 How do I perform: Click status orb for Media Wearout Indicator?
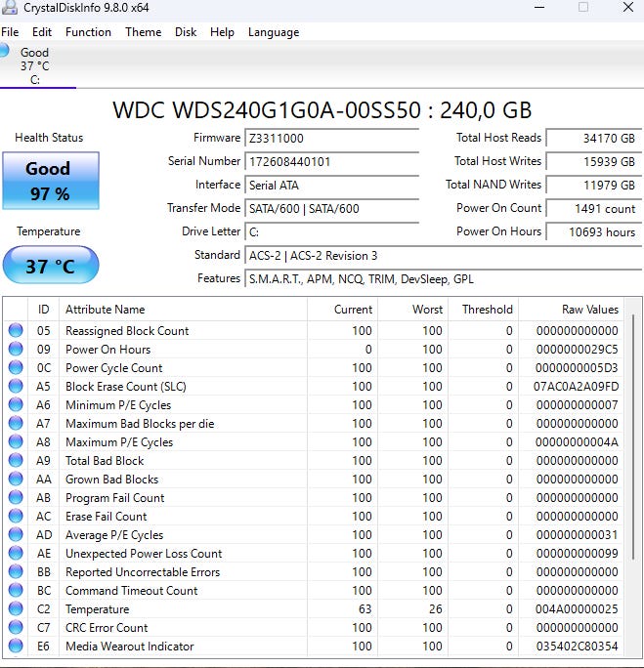16,646
